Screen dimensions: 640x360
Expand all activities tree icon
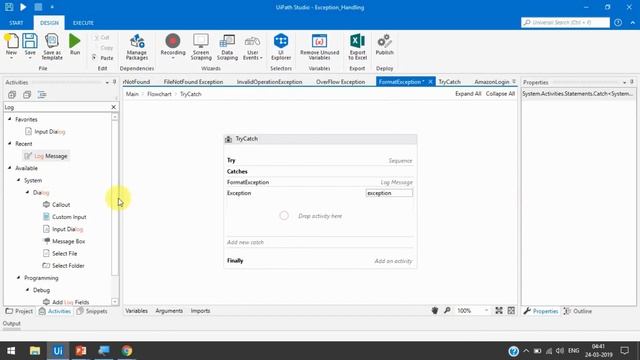[12, 95]
